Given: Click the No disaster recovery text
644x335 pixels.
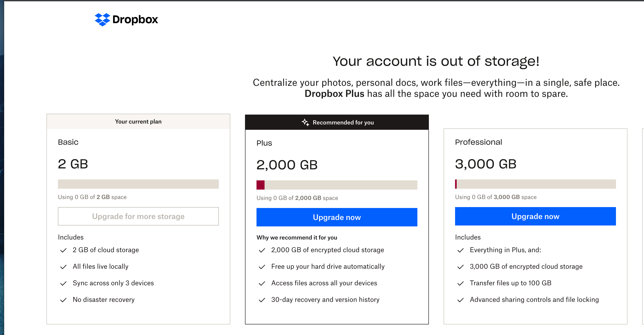Looking at the screenshot, I should 104,300.
